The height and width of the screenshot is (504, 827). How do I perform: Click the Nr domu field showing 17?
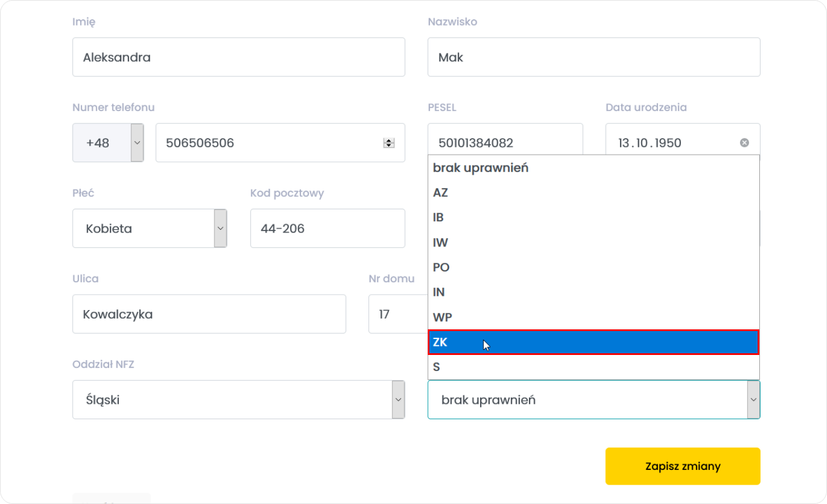pyautogui.click(x=398, y=314)
